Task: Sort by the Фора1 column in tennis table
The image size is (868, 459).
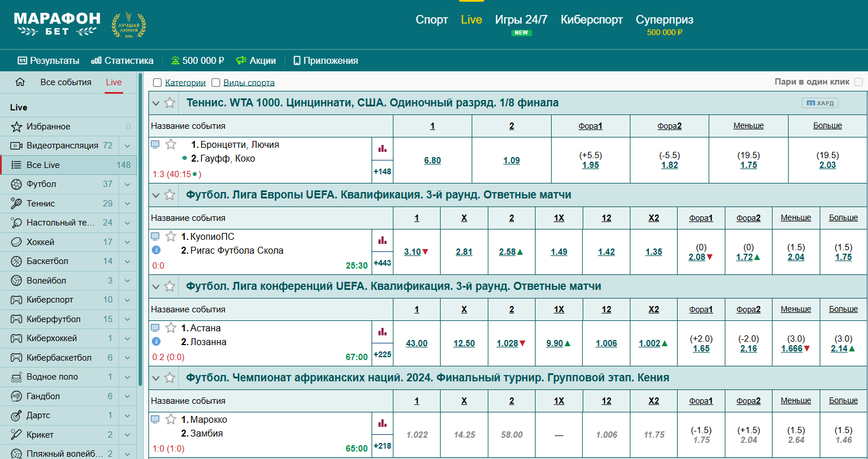Action: click(x=591, y=125)
